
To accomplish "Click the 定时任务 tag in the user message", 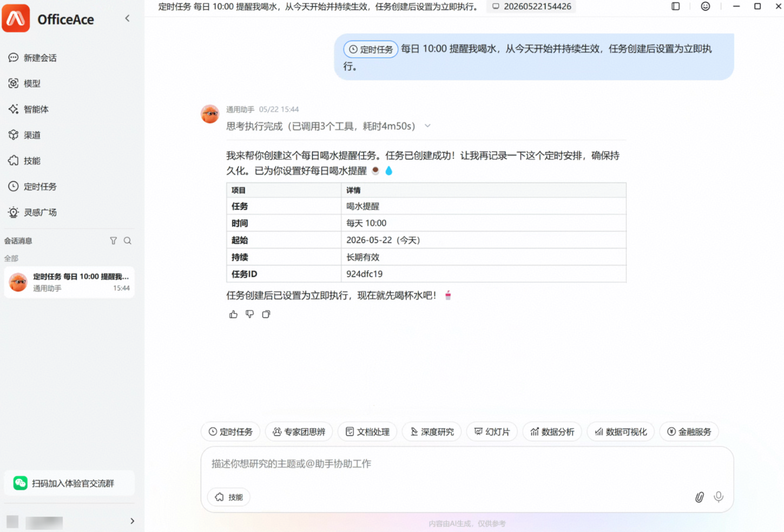I will coord(371,49).
